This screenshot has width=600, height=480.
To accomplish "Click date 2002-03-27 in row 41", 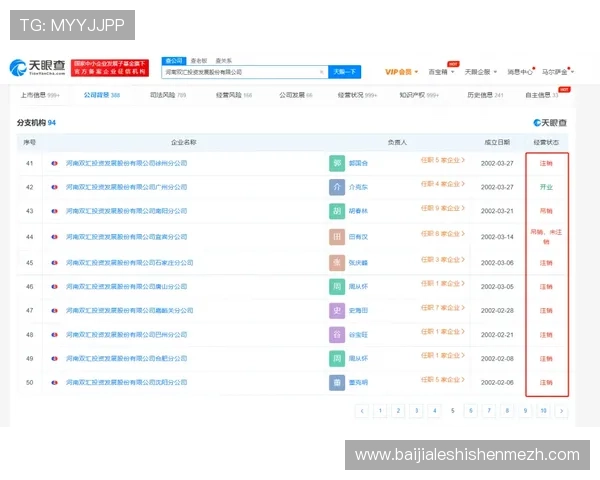I will (x=497, y=163).
